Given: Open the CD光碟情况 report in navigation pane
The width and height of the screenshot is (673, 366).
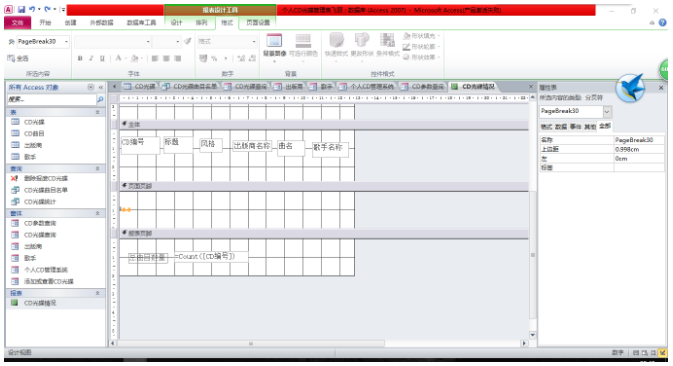Looking at the screenshot, I should 40,303.
